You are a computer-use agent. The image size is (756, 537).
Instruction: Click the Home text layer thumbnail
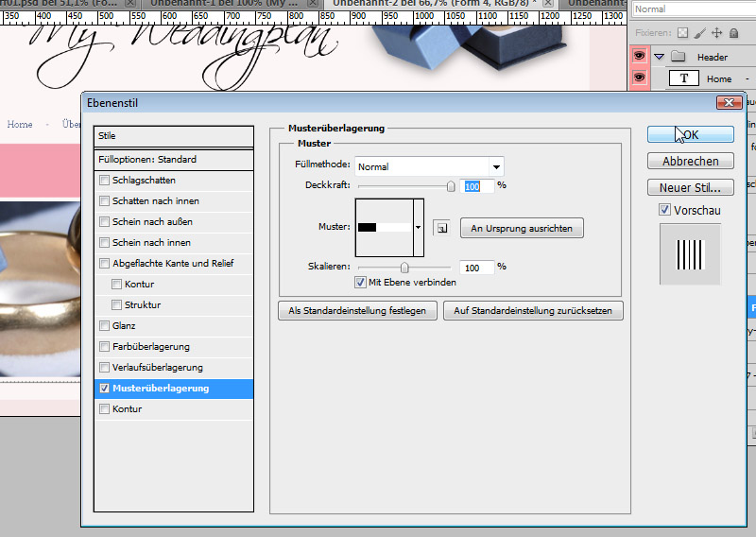(684, 78)
